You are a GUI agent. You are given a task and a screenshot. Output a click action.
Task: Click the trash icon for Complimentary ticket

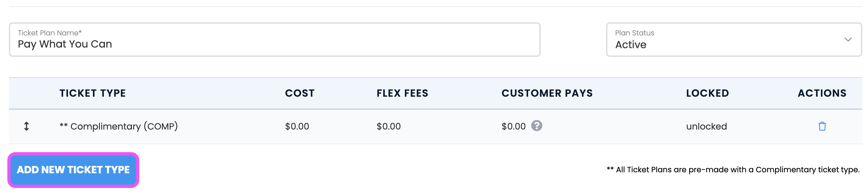coord(822,126)
